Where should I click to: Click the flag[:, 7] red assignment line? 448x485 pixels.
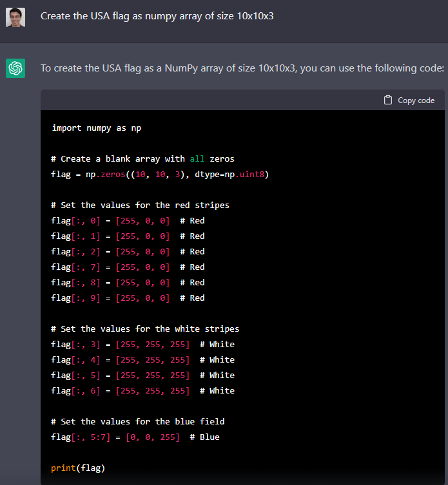click(x=127, y=267)
